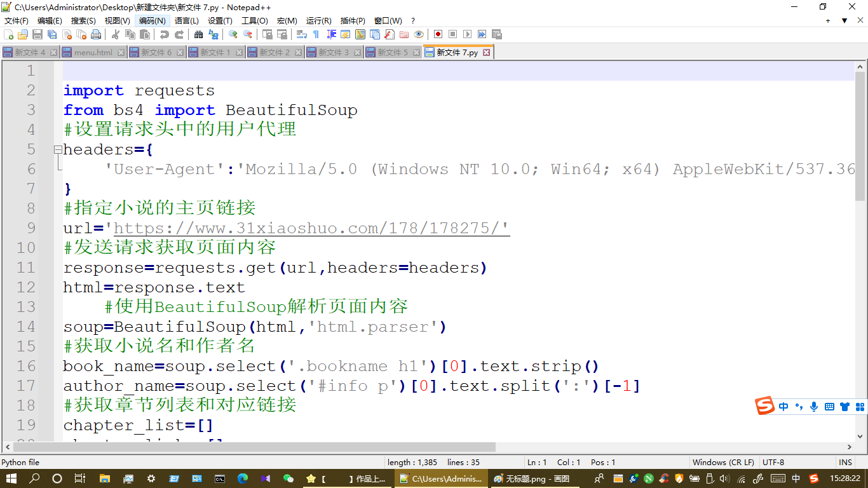Toggle synchronize horizontal scrolling icon
The width and height of the screenshot is (868, 488).
point(281,34)
